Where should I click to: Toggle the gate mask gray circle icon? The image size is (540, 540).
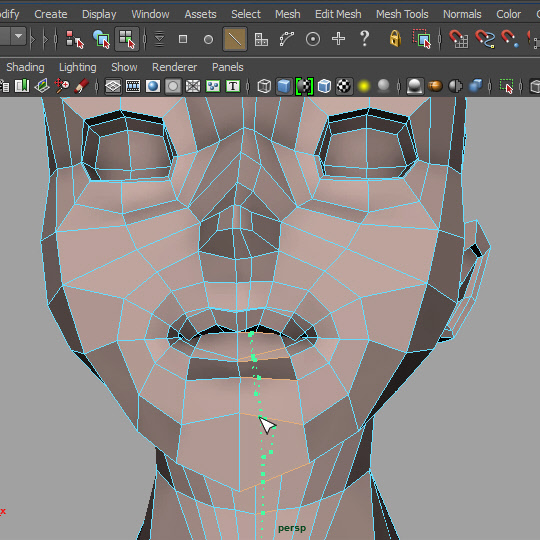(x=173, y=86)
